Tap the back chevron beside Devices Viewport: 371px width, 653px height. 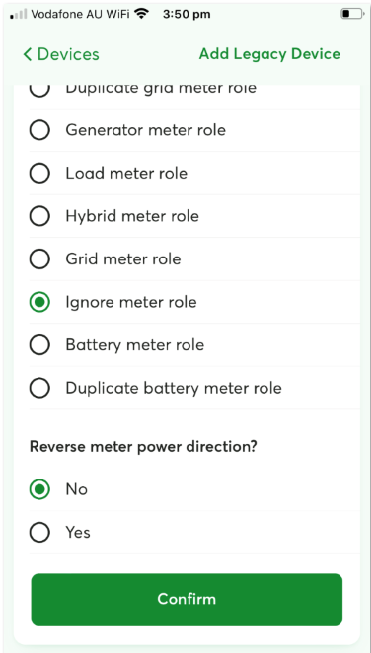pyautogui.click(x=27, y=54)
